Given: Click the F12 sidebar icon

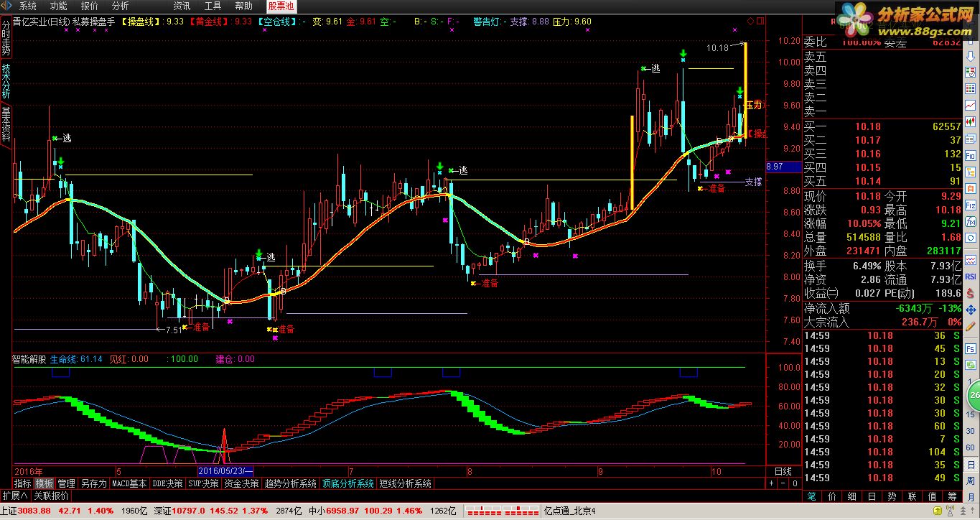Looking at the screenshot, I should click(x=970, y=205).
